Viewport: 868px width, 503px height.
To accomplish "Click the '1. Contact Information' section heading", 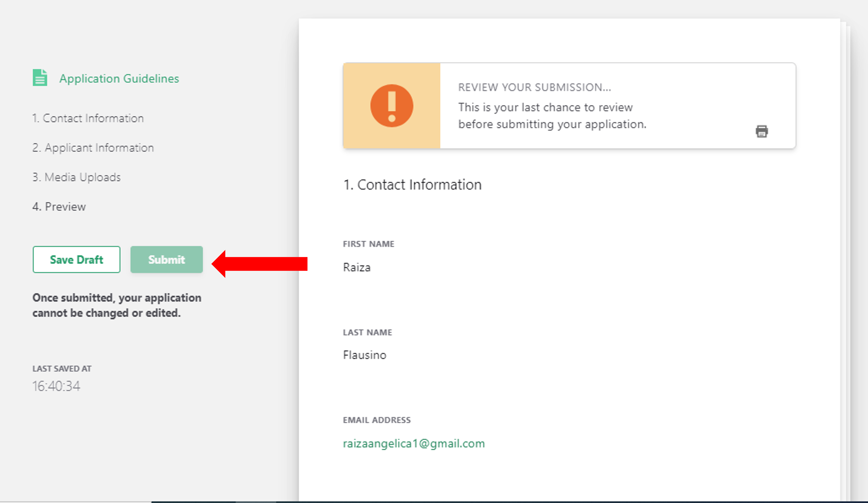I will tap(412, 185).
